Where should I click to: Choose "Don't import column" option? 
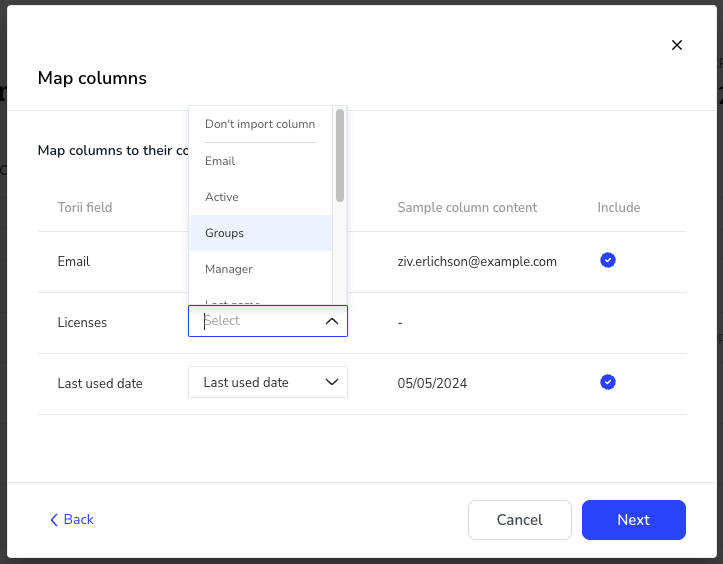[x=260, y=124]
